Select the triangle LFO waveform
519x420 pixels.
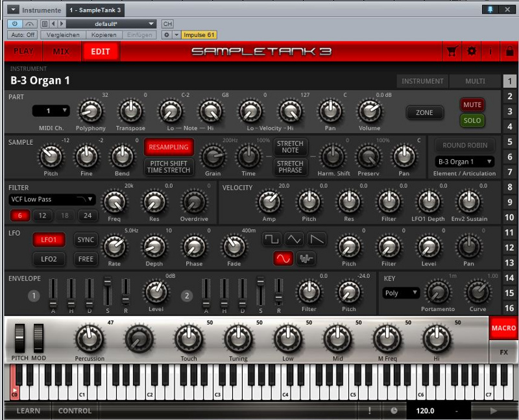pos(295,239)
